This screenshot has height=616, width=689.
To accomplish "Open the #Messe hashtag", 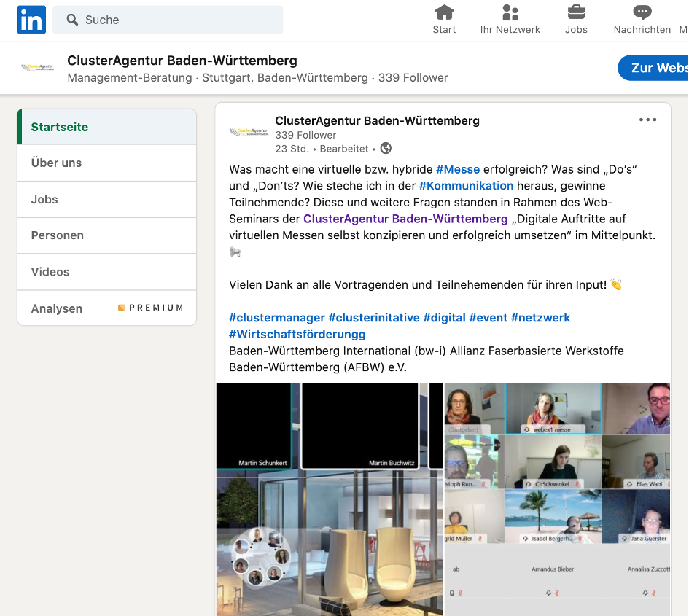I will pyautogui.click(x=457, y=170).
